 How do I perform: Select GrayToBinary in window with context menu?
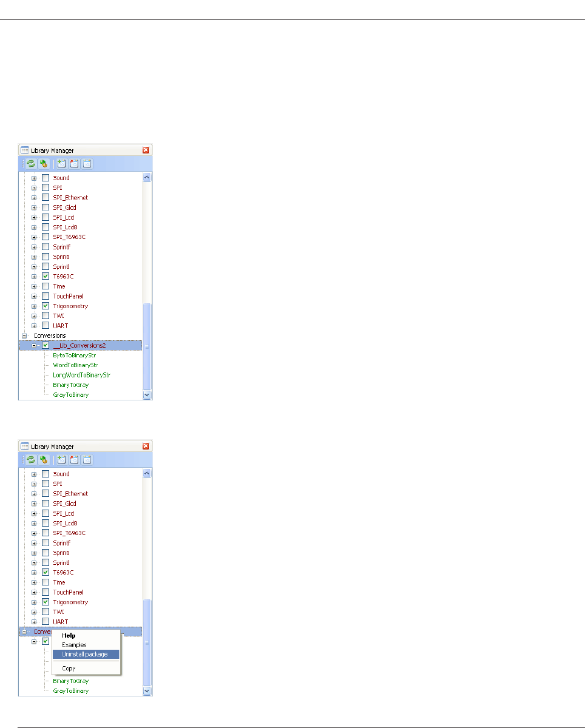(x=70, y=691)
